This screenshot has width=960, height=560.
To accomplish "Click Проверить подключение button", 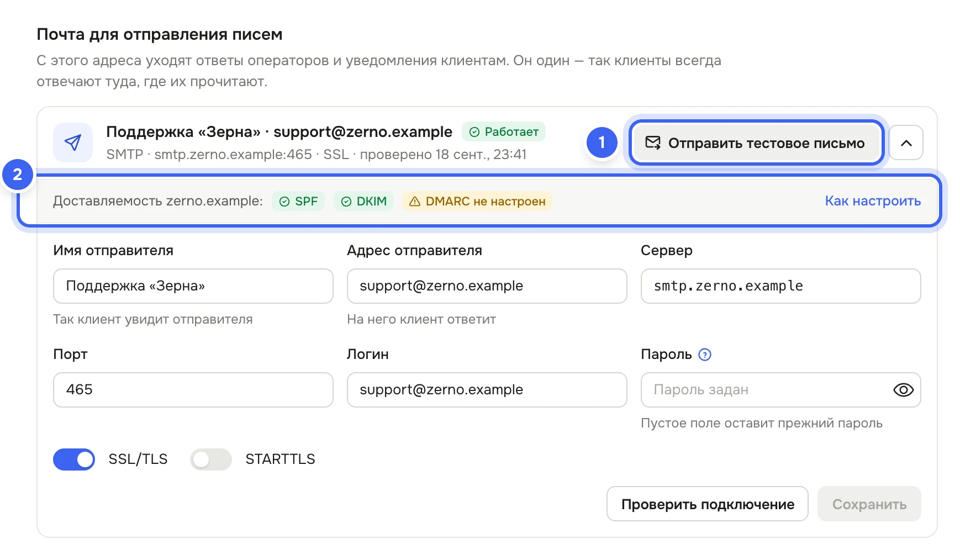I will coord(708,504).
